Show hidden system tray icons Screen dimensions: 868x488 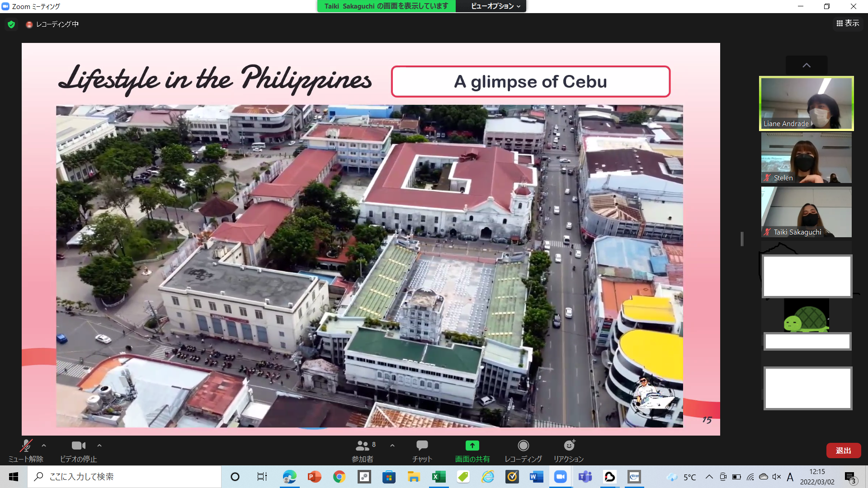[x=709, y=477]
